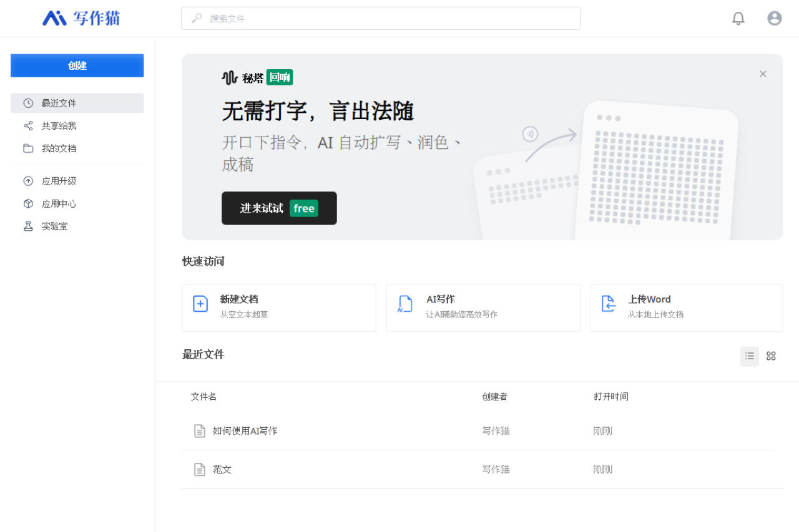
Task: Open the file 范文
Action: (222, 470)
